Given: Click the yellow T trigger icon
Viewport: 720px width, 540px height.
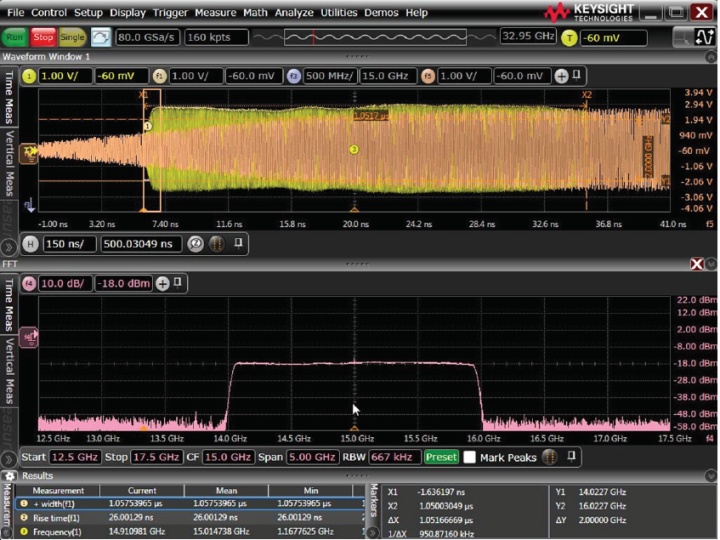Looking at the screenshot, I should pyautogui.click(x=569, y=38).
